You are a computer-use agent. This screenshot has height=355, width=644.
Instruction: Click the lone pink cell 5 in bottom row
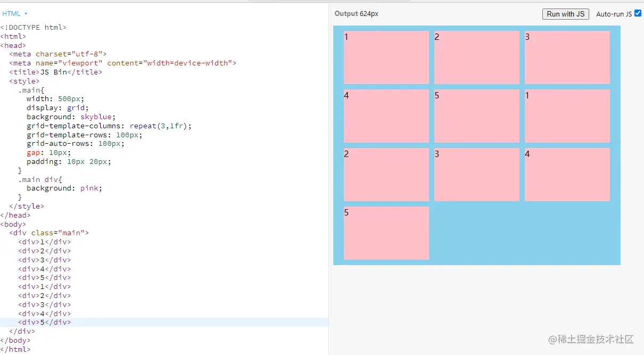point(386,233)
